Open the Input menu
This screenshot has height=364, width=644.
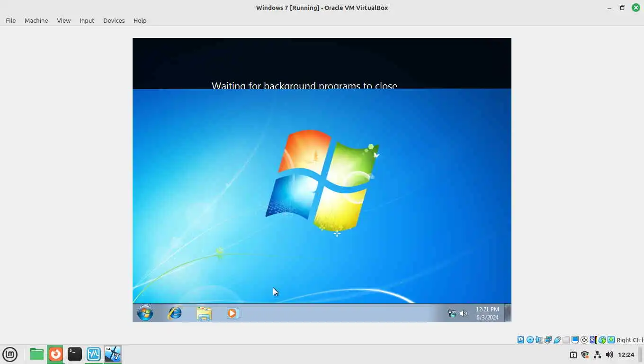(x=87, y=20)
